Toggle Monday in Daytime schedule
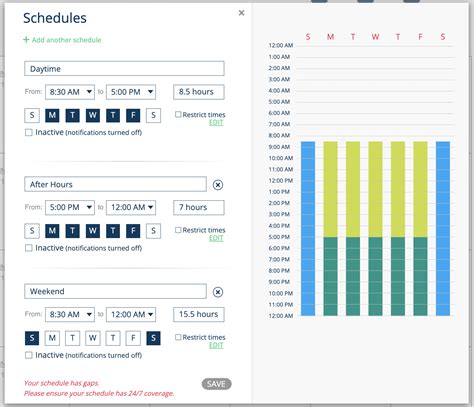 (52, 115)
